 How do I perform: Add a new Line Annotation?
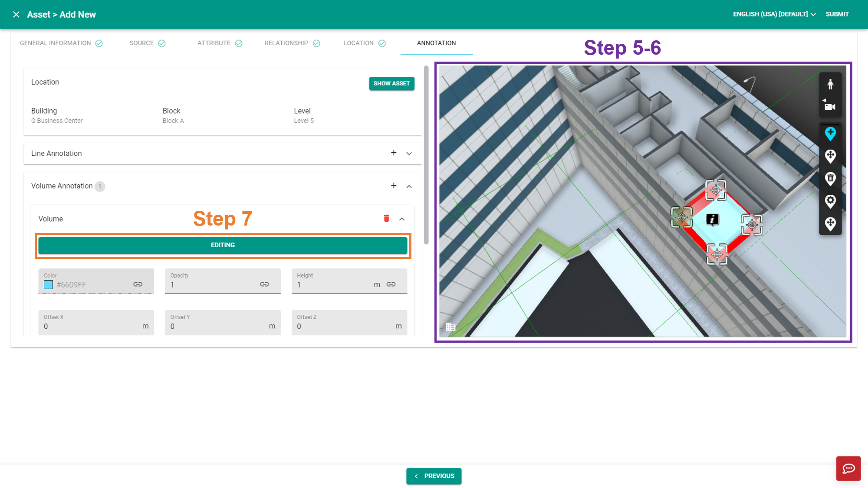pyautogui.click(x=394, y=153)
